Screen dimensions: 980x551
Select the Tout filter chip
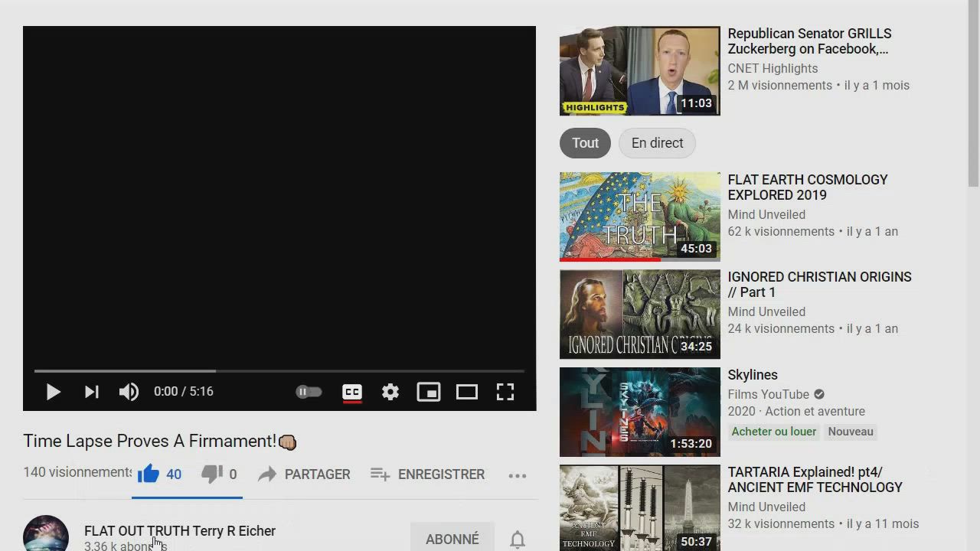click(x=585, y=143)
